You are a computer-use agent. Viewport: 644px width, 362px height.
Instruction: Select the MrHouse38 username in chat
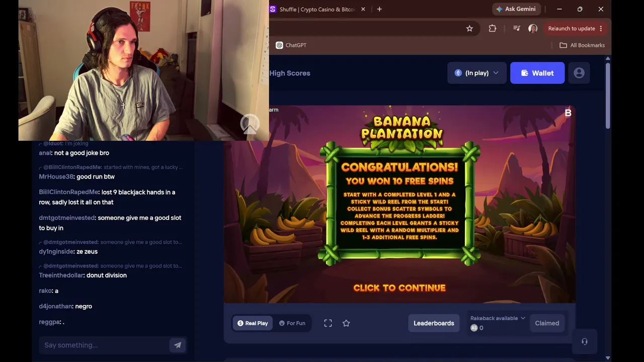pos(56,176)
